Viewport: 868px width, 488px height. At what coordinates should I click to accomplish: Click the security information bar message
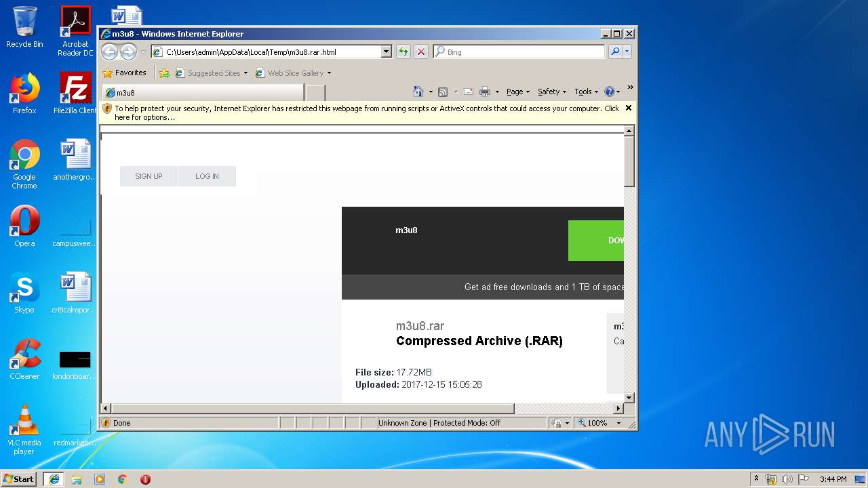[x=366, y=113]
